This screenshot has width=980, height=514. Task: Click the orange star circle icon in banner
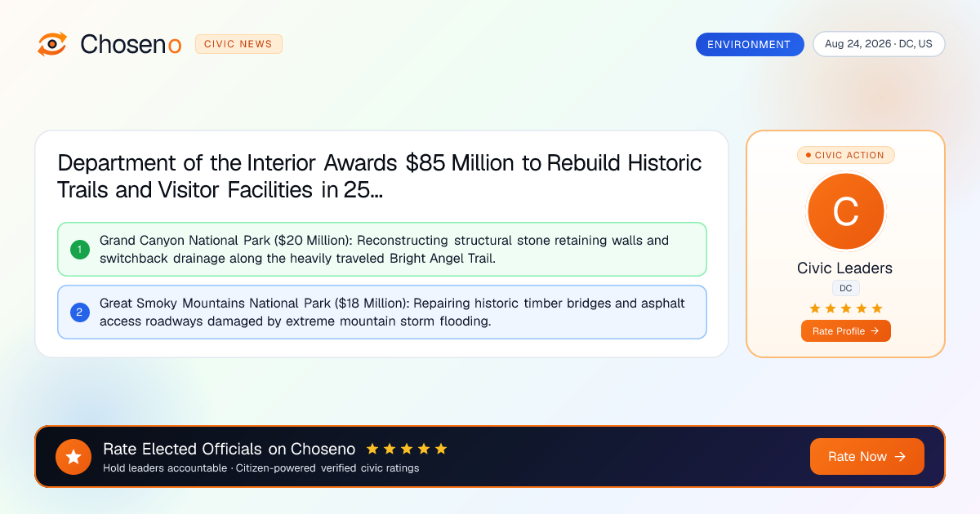point(73,457)
